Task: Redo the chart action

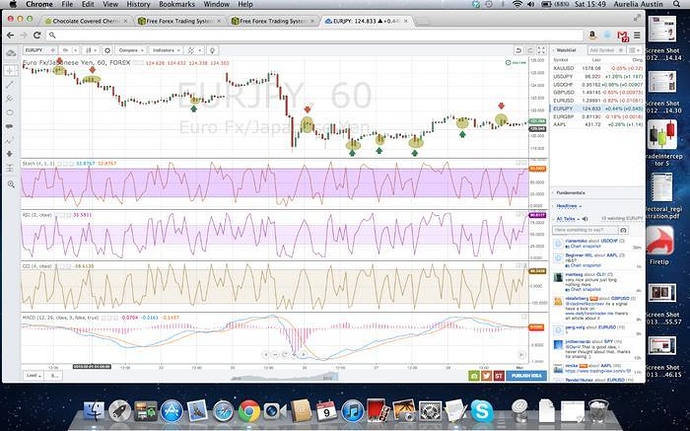Action: (x=530, y=50)
